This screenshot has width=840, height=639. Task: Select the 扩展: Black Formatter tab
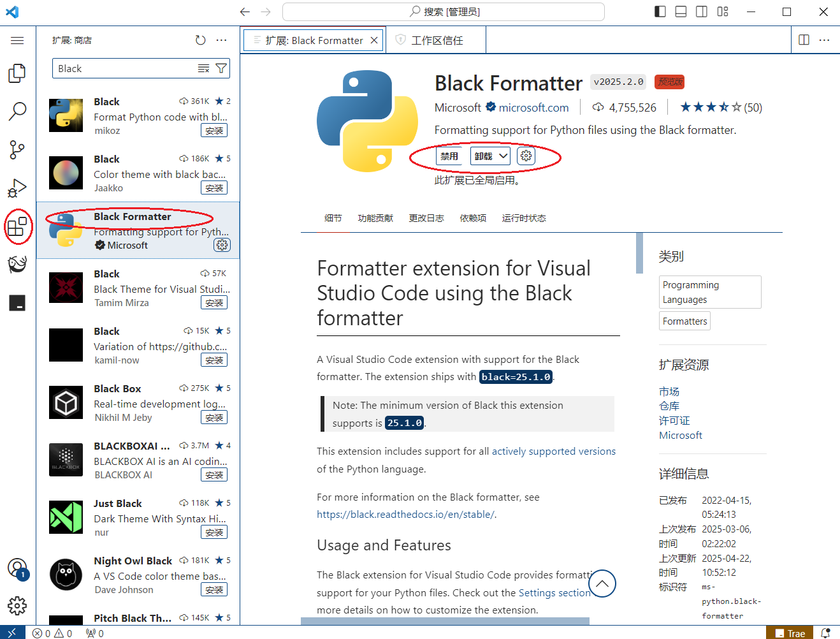coord(314,40)
